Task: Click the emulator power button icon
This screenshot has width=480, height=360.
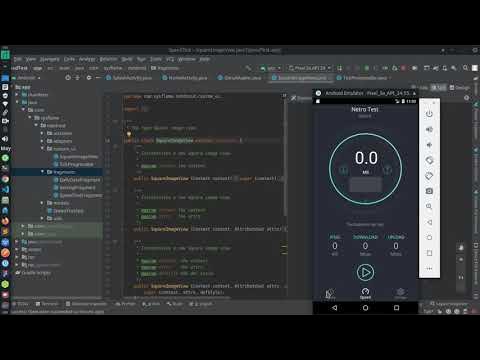Action: [429, 114]
